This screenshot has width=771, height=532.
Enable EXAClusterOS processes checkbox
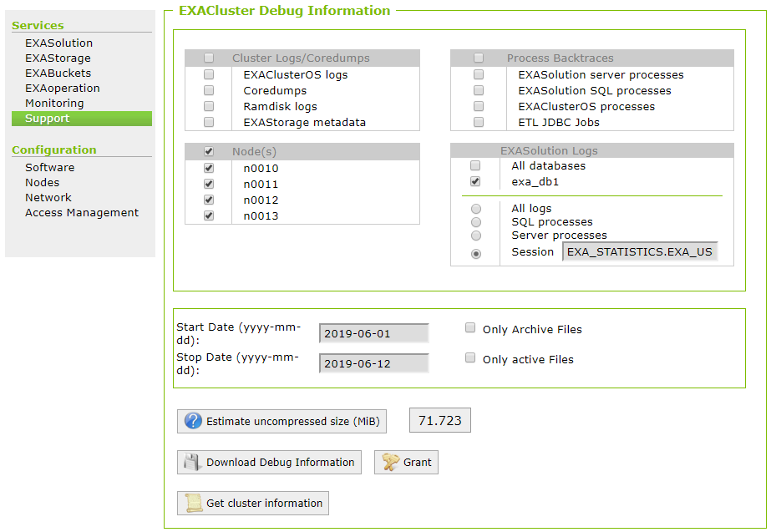point(479,106)
